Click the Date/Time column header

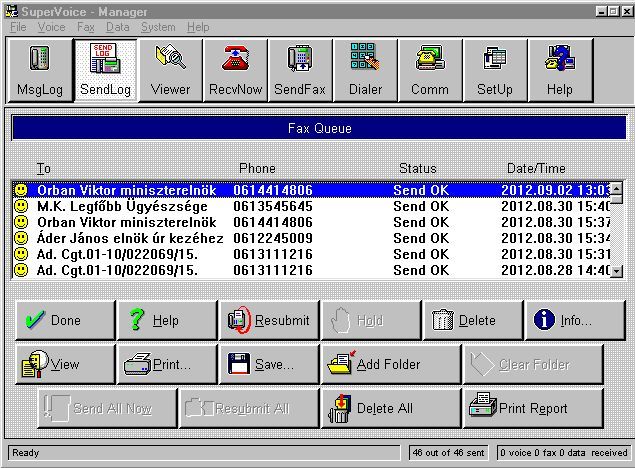(x=536, y=168)
